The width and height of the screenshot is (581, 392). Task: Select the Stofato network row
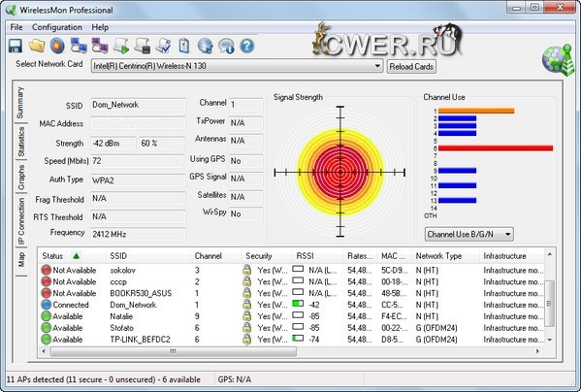point(291,328)
